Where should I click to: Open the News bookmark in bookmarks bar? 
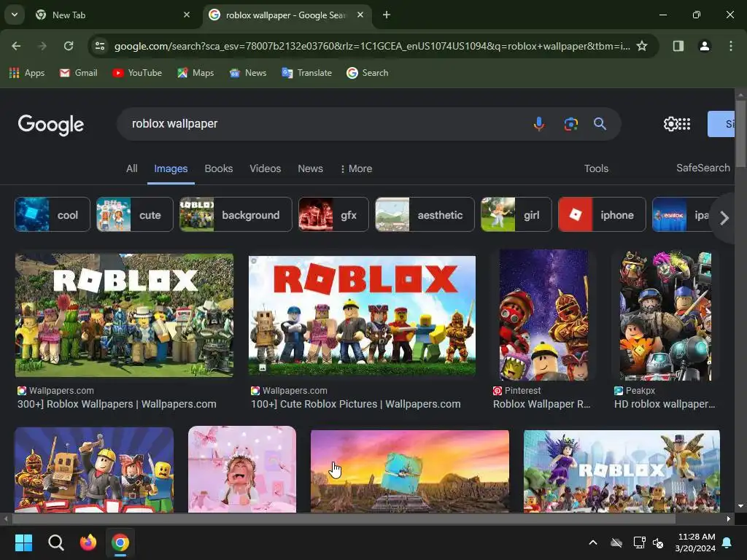coord(248,73)
